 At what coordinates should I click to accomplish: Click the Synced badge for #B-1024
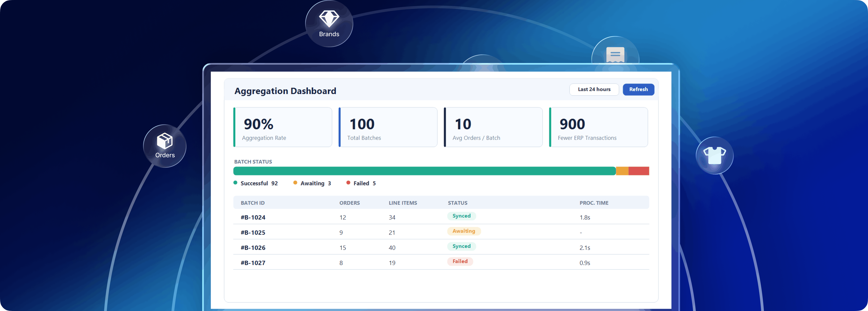click(x=462, y=216)
